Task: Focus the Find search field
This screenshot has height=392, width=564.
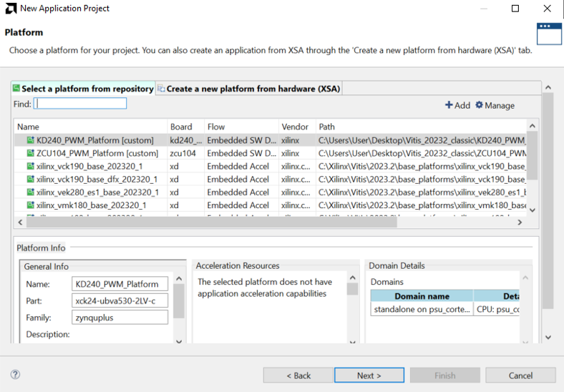Action: [x=80, y=104]
